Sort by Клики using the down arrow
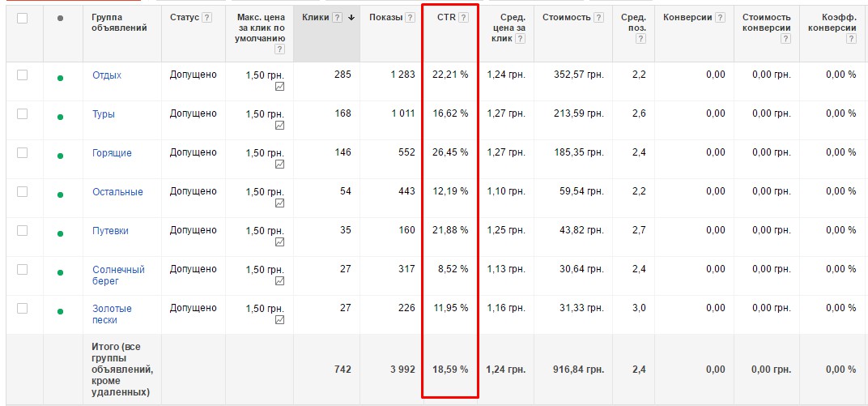868x406 pixels. (x=351, y=18)
